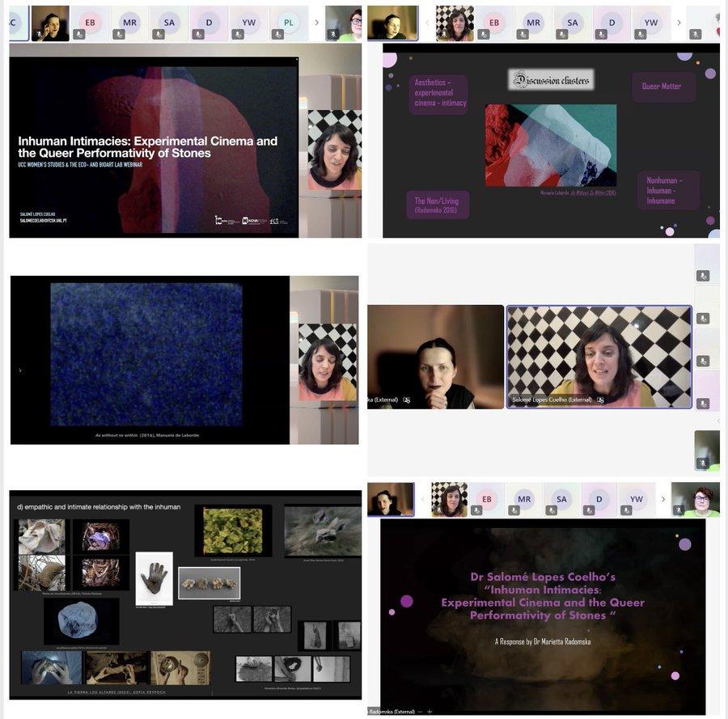This screenshot has width=728, height=719.
Task: Show more participants via top-right screenshot's right chevron
Action: point(679,23)
